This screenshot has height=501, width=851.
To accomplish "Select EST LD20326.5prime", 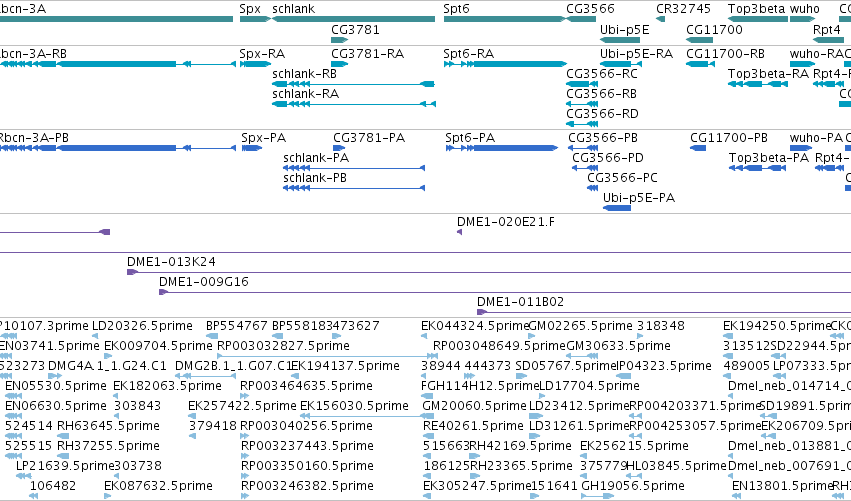I will [x=142, y=326].
